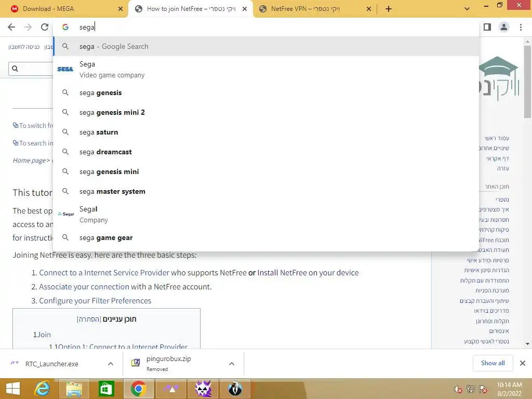The image size is (532, 399).
Task: Pick the sega master system suggestion
Action: pyautogui.click(x=267, y=191)
